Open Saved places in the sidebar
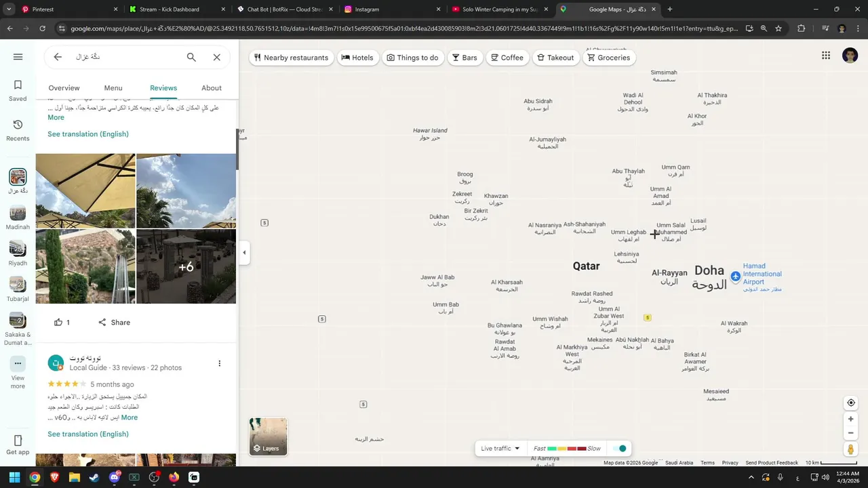The height and width of the screenshot is (488, 868). [18, 91]
